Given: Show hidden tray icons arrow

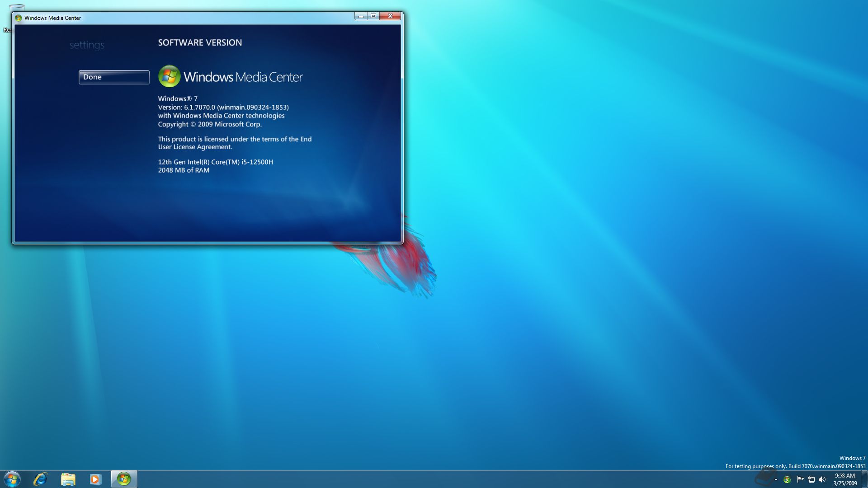Looking at the screenshot, I should pyautogui.click(x=776, y=479).
